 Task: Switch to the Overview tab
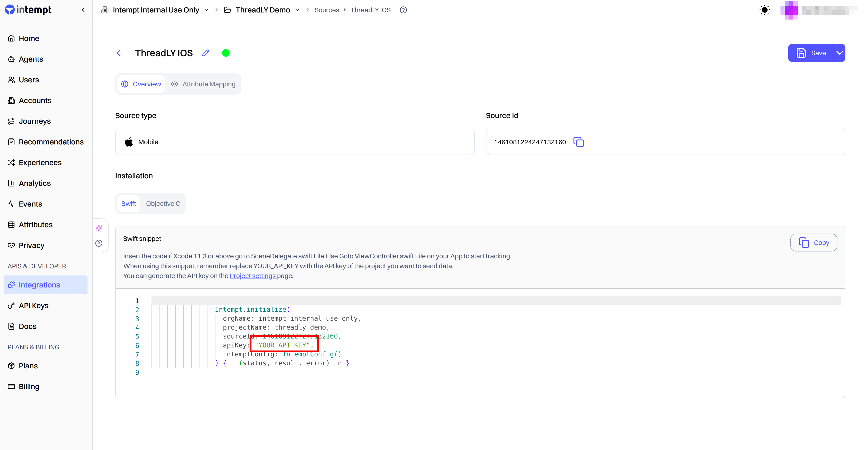[x=141, y=84]
